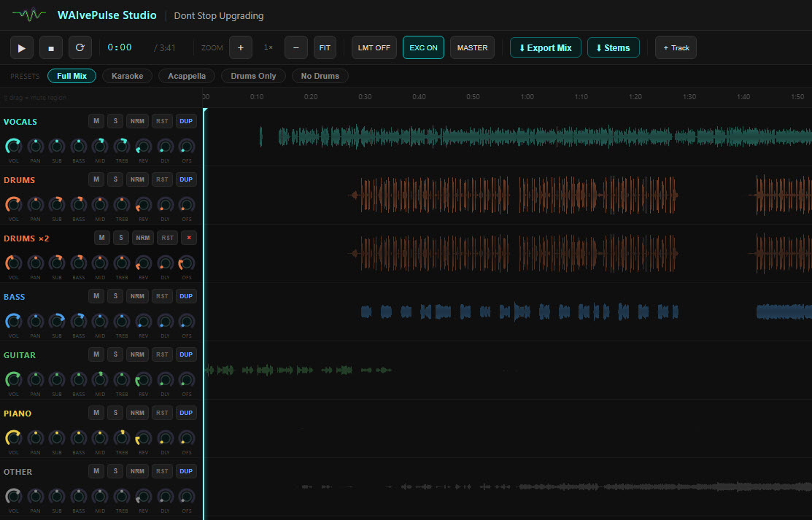Screen dimensions: 812x520
Task: Click the BASS DLY knob
Action: [165, 322]
